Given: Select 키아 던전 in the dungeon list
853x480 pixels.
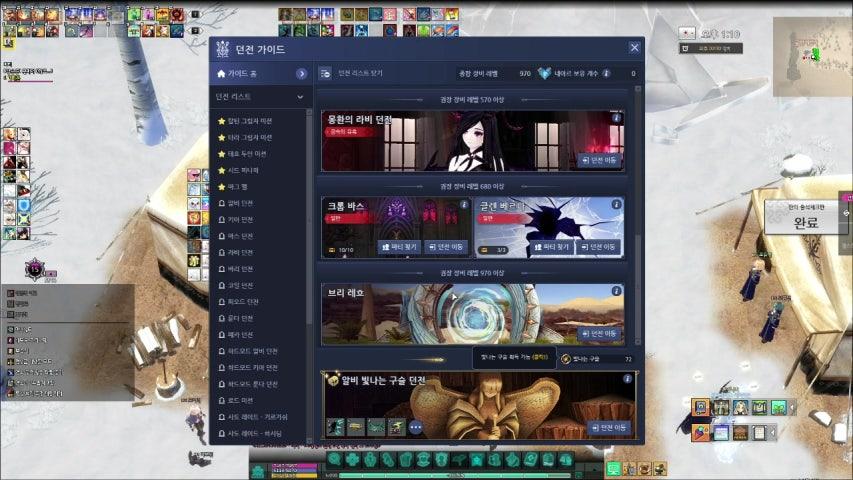Looking at the screenshot, I should (x=240, y=219).
